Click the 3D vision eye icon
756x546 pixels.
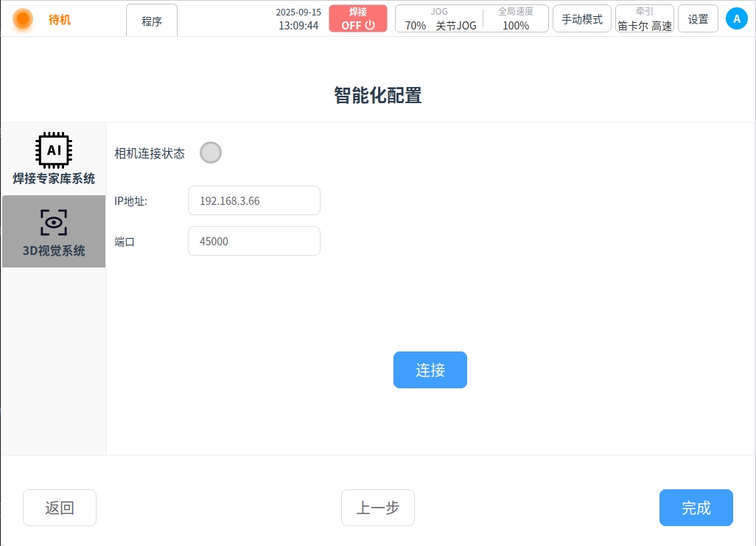pos(54,222)
